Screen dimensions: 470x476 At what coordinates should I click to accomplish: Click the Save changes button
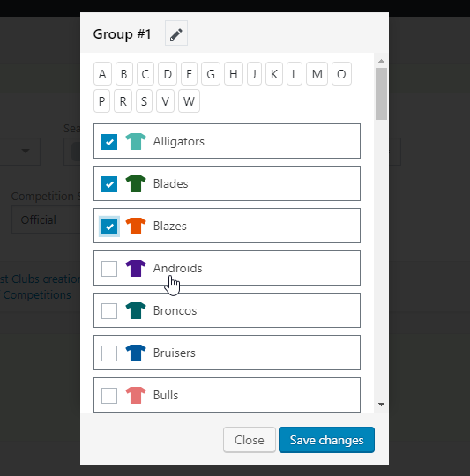tap(326, 440)
